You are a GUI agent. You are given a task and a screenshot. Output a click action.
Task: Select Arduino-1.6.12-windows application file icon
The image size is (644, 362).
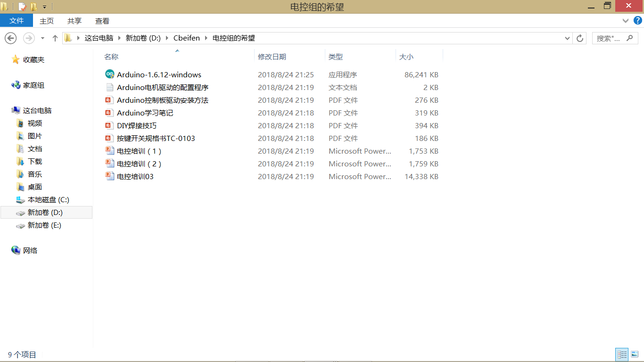tap(110, 74)
